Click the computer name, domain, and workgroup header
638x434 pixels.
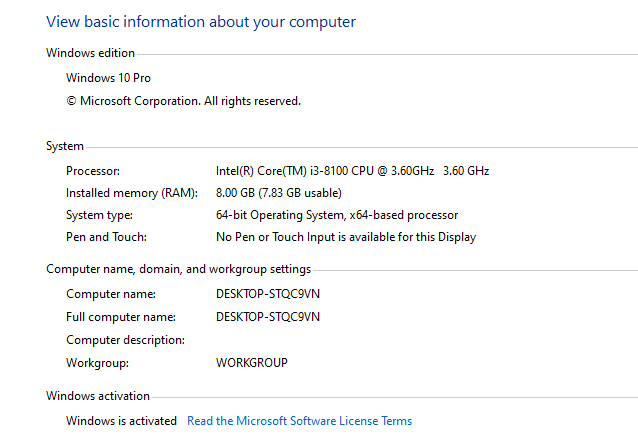(178, 269)
